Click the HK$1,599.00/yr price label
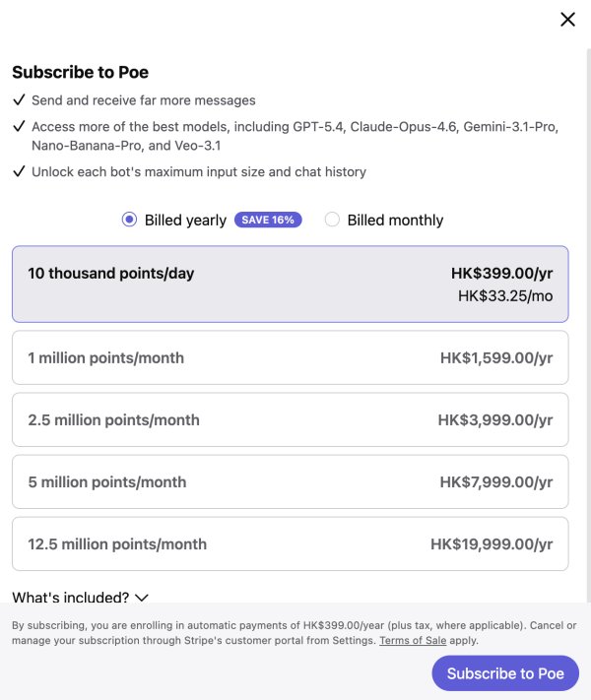 pos(496,357)
